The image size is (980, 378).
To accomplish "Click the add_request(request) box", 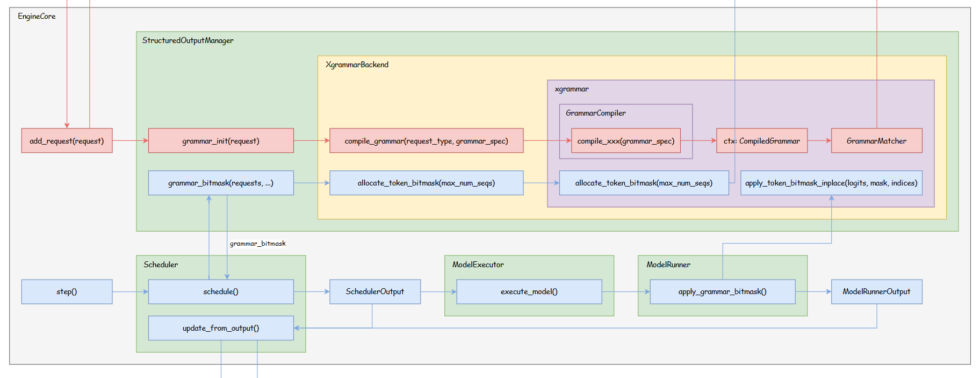I will point(67,141).
